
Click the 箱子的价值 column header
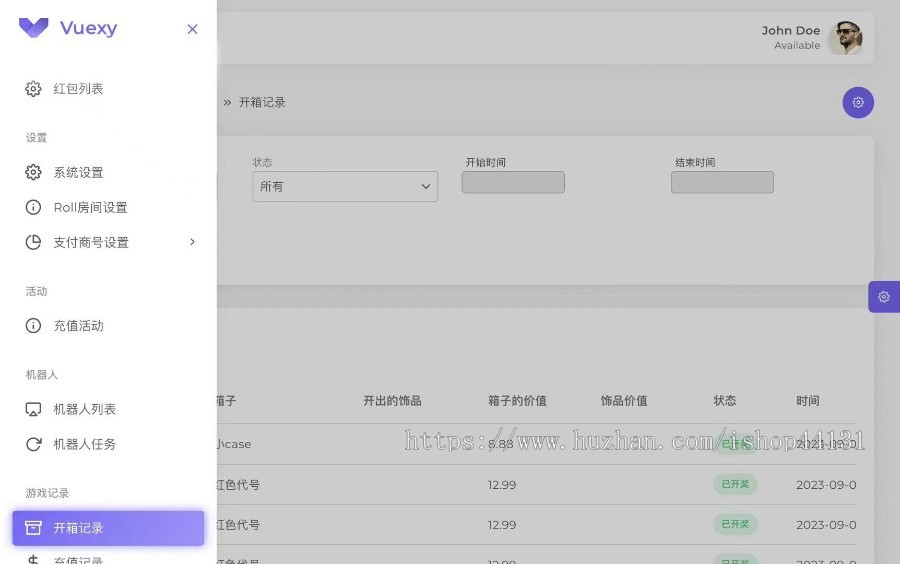(x=517, y=401)
